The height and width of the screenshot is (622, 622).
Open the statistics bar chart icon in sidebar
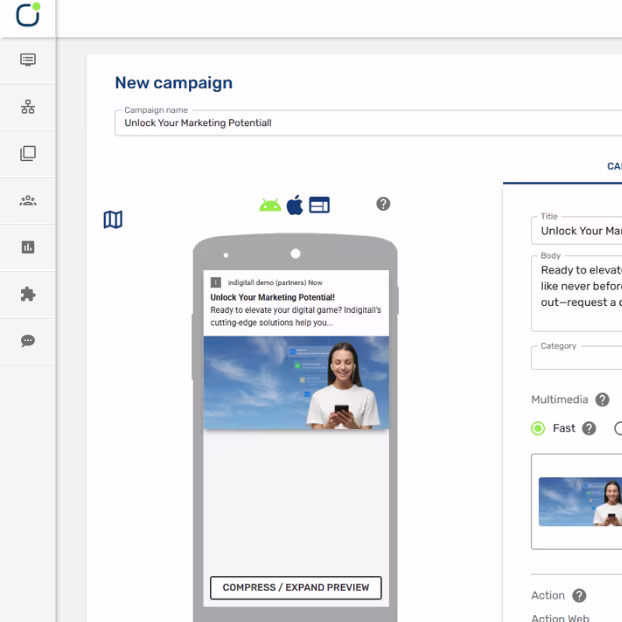[x=28, y=247]
